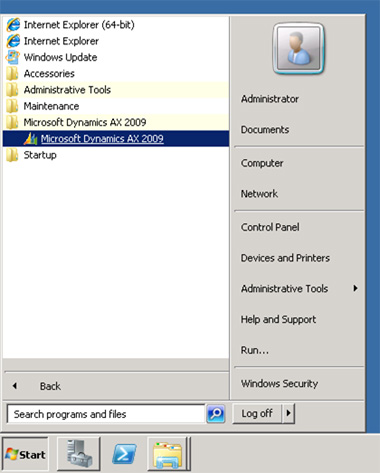Expand the Accessories folder
Screen dimensions: 380x473
click(x=115, y=74)
